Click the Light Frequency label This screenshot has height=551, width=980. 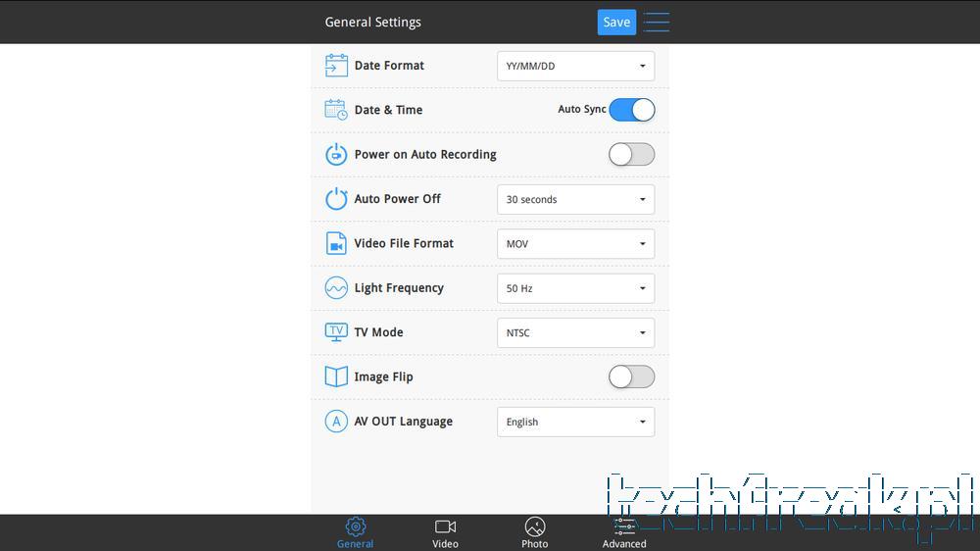coord(399,288)
